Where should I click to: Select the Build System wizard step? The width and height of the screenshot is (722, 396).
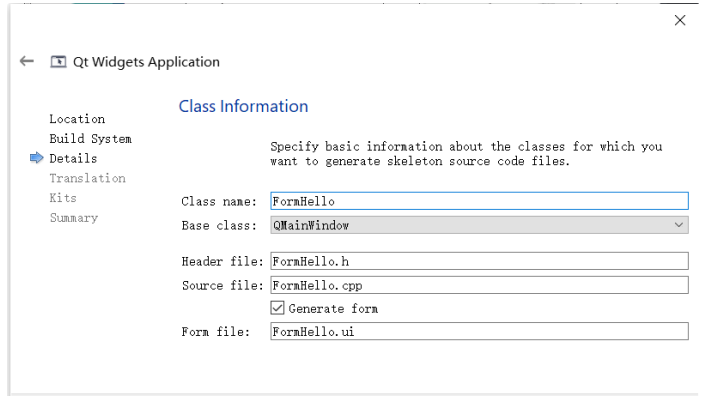click(91, 139)
